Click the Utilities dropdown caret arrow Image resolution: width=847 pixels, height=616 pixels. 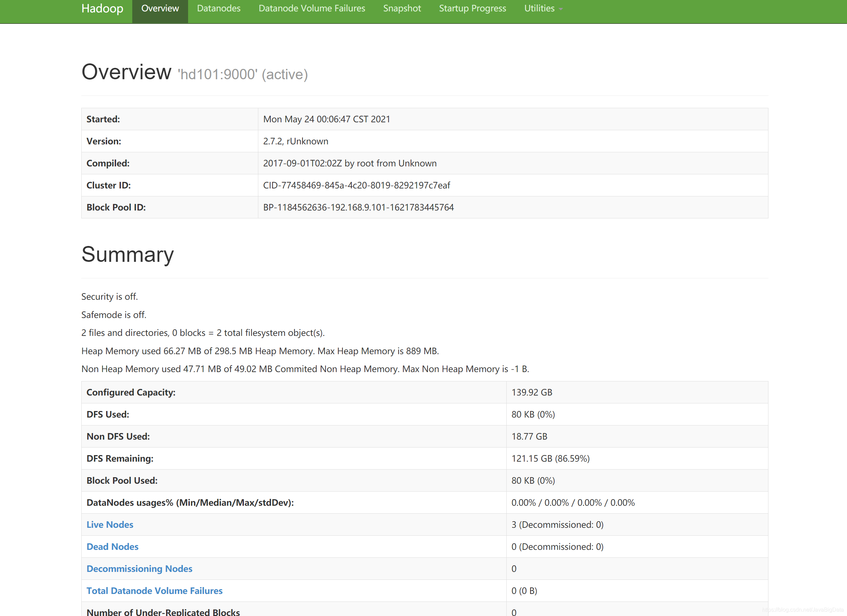click(x=560, y=9)
